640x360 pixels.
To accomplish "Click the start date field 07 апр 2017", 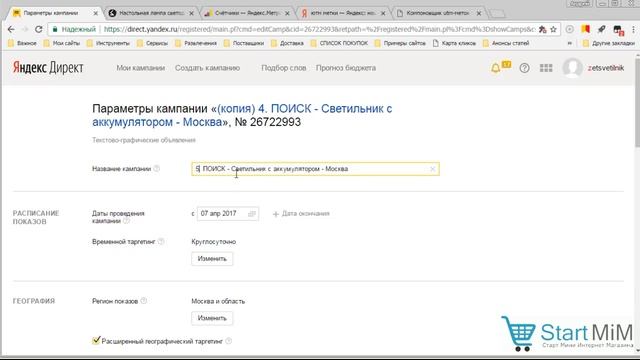I will click(227, 214).
